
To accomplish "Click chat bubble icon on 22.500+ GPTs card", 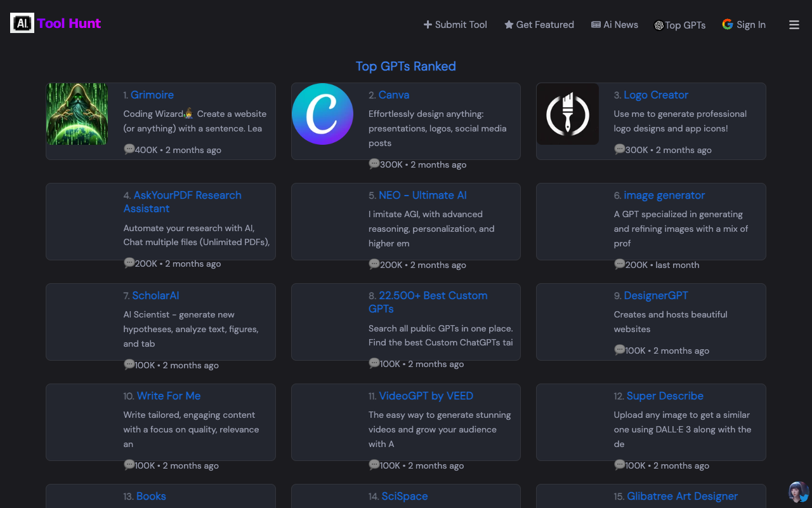I will click(374, 363).
